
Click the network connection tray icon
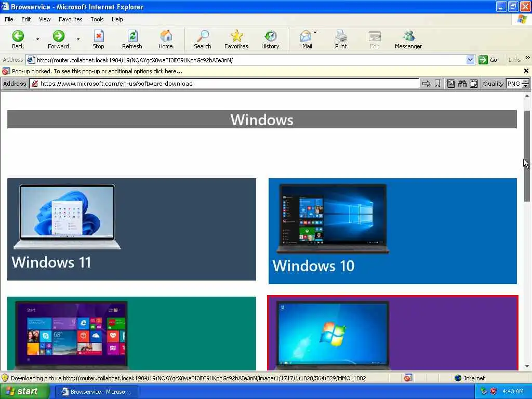click(x=484, y=392)
